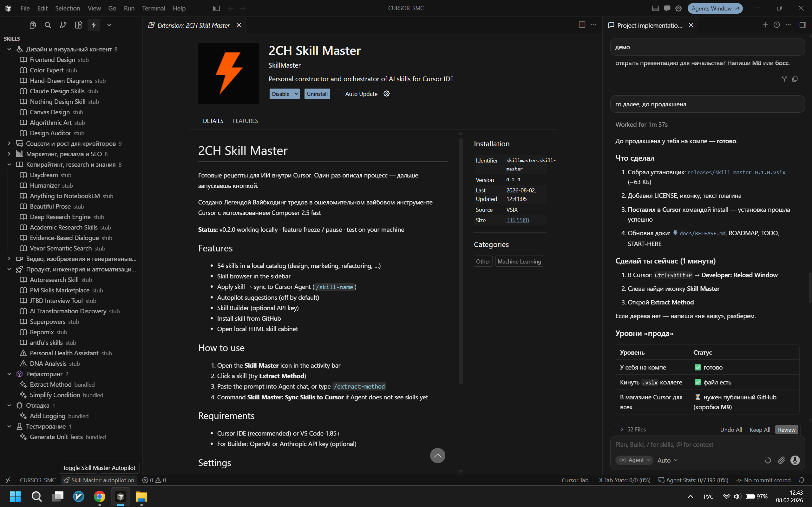Open the Extensions view icon
Image resolution: width=812 pixels, height=507 pixels.
tap(78, 25)
